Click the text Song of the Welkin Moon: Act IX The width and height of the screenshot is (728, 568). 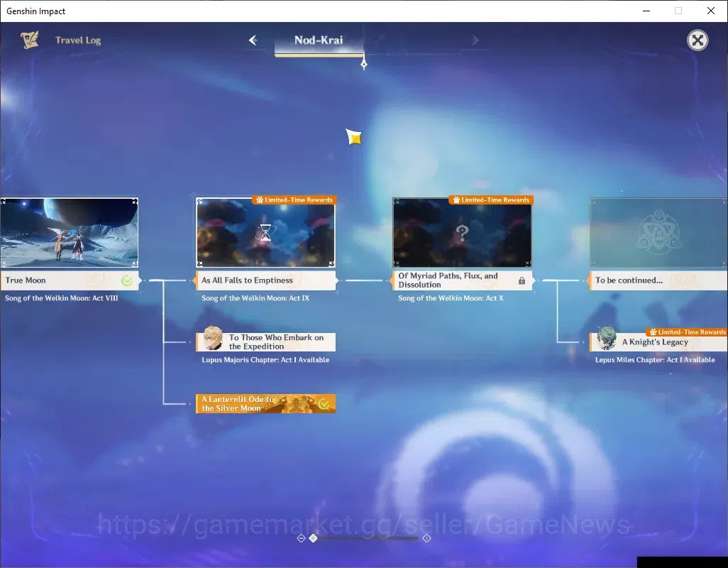(x=255, y=298)
